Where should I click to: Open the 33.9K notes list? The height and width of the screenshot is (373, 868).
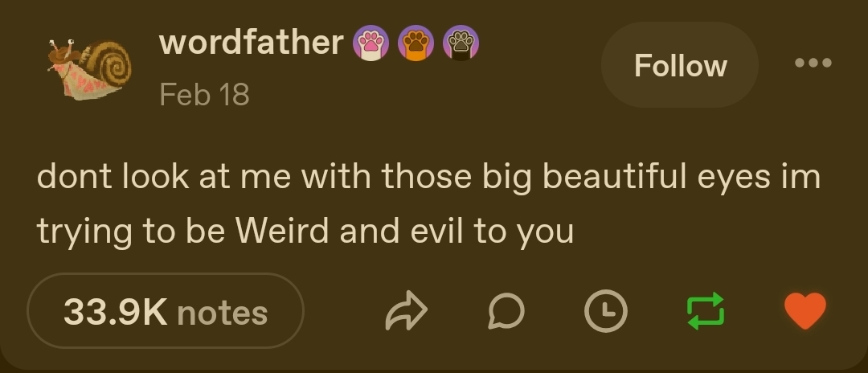(x=166, y=311)
